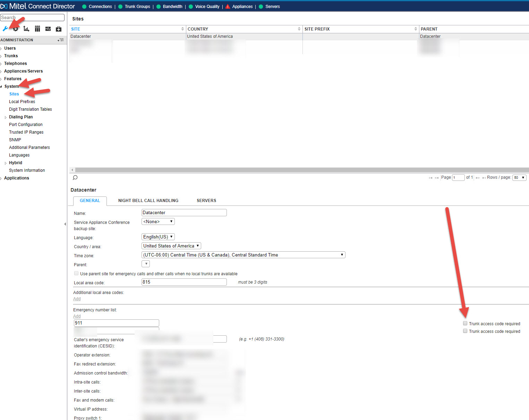The image size is (529, 420).
Task: Open Trunk Groups status in top bar
Action: pos(134,7)
